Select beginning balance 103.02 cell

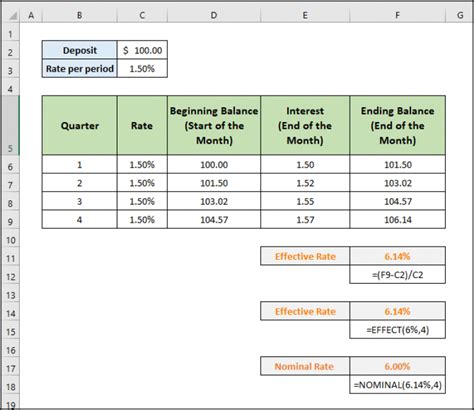(x=214, y=201)
